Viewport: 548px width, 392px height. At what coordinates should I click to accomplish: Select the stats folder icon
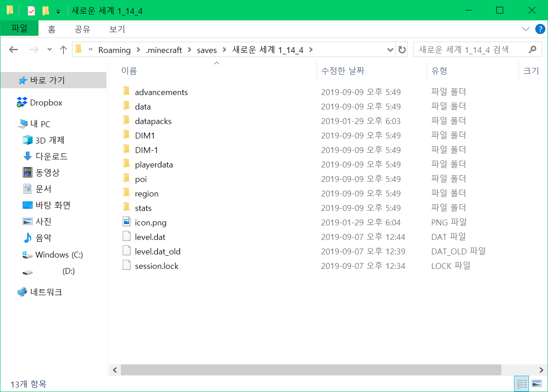pyautogui.click(x=126, y=208)
